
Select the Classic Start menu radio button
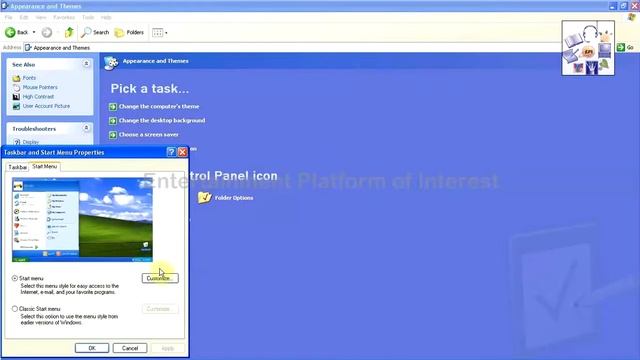point(15,309)
